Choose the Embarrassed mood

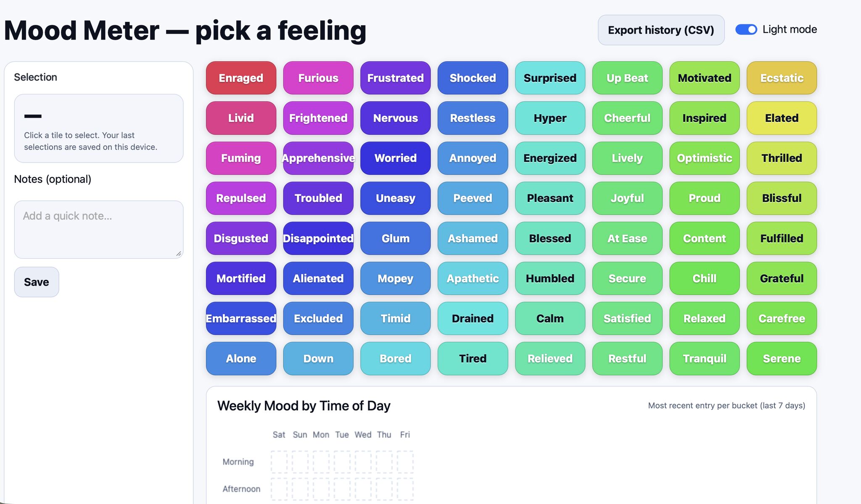(241, 318)
